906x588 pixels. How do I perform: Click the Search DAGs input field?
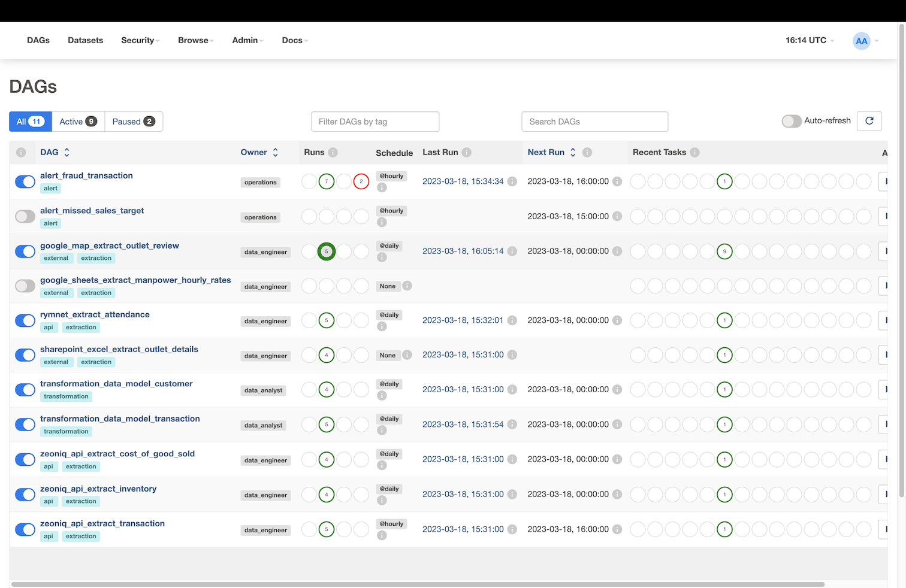tap(595, 122)
